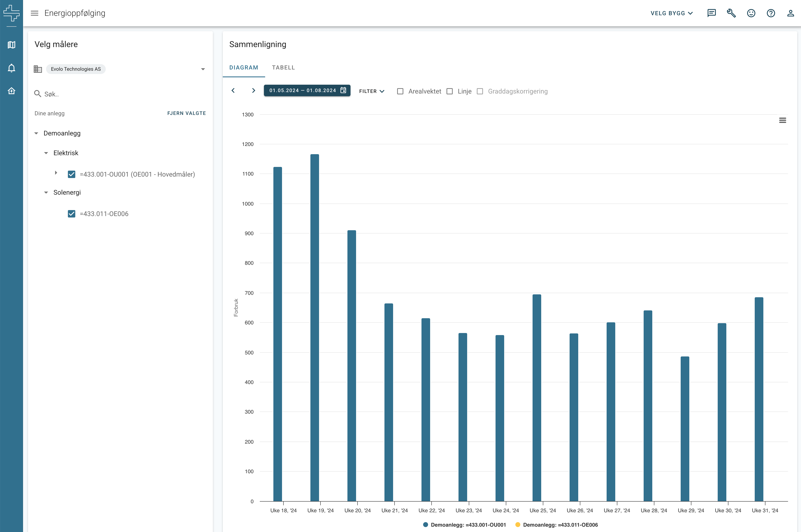Toggle the Linje checkbox
The width and height of the screenshot is (801, 532).
pos(449,91)
